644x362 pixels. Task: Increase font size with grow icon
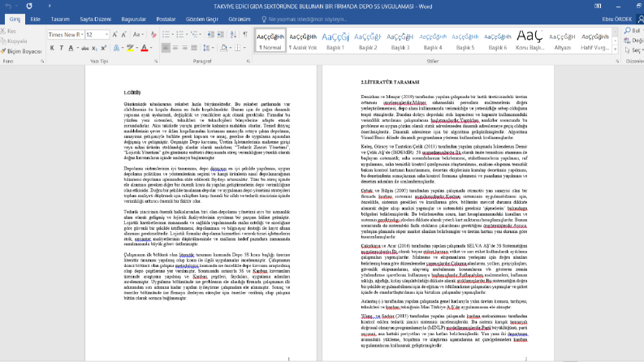(115, 34)
